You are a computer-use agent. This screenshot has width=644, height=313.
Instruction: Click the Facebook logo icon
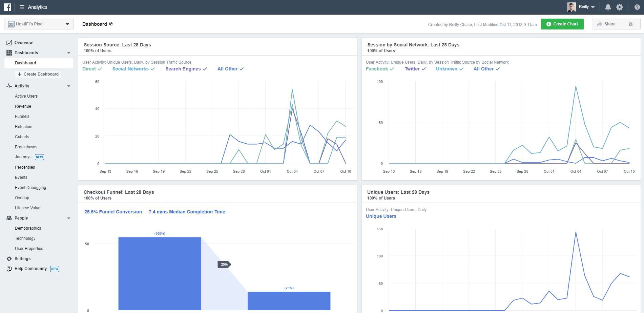tap(7, 7)
